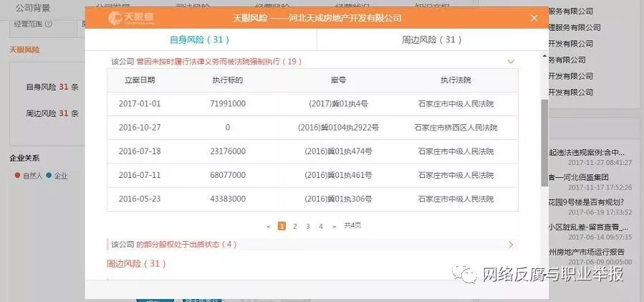Open news item 花园9号楼是否有规划?
Viewport: 644px width, 302px height.
(586, 202)
